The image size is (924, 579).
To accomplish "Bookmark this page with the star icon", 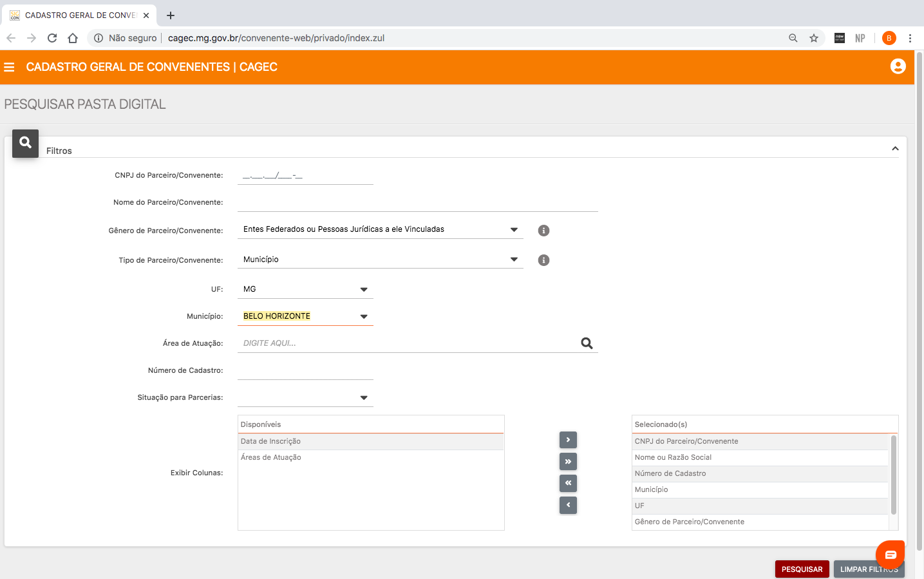I will pos(814,38).
